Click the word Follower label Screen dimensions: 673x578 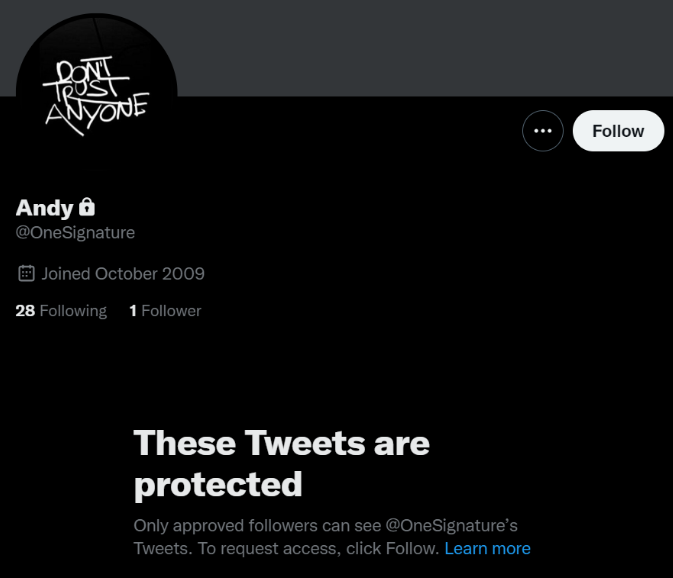pyautogui.click(x=171, y=311)
